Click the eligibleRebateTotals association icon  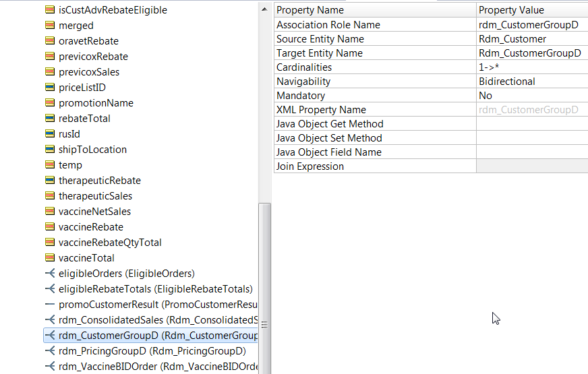click(49, 289)
